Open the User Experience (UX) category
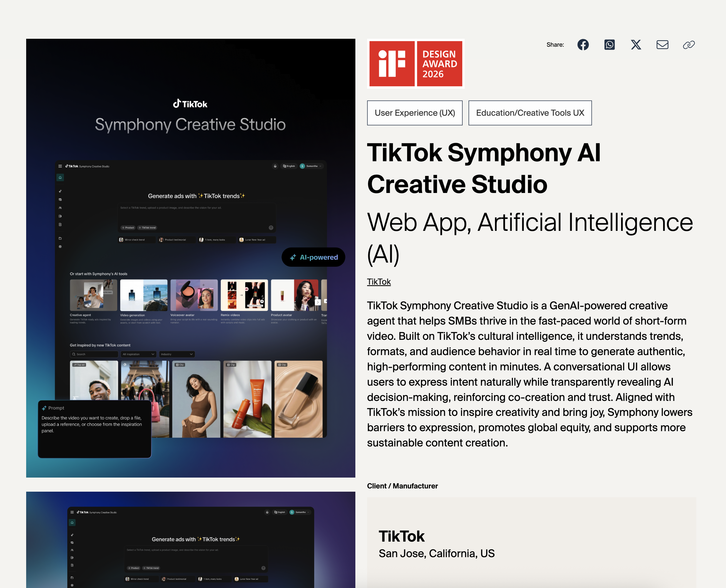Viewport: 726px width, 588px height. point(414,113)
